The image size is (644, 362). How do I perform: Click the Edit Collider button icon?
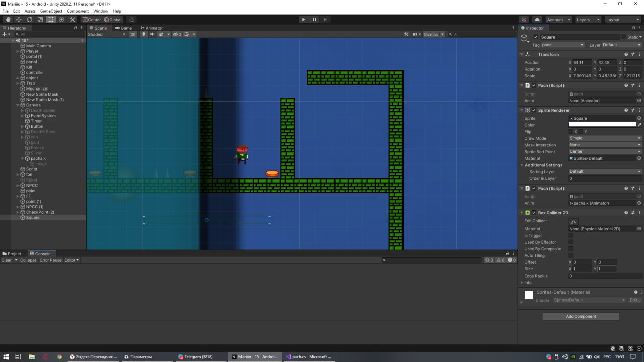click(x=573, y=221)
